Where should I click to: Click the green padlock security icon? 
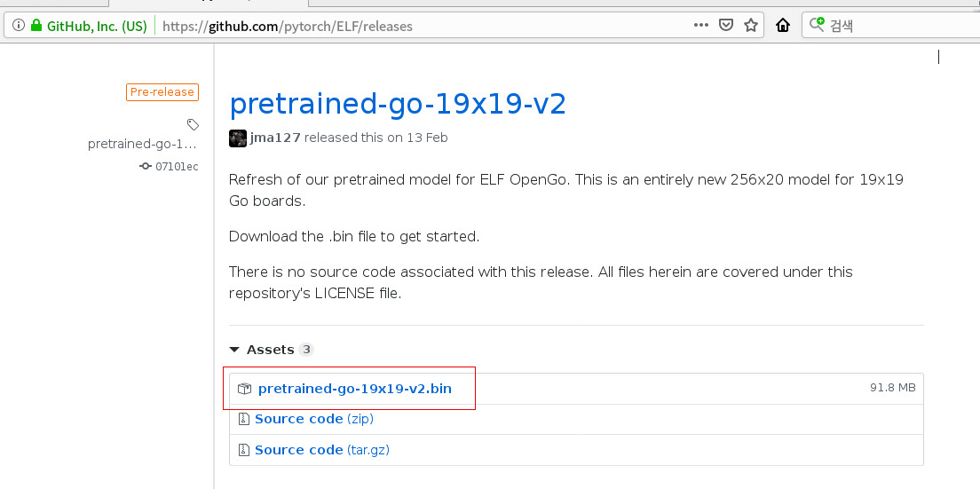point(36,26)
